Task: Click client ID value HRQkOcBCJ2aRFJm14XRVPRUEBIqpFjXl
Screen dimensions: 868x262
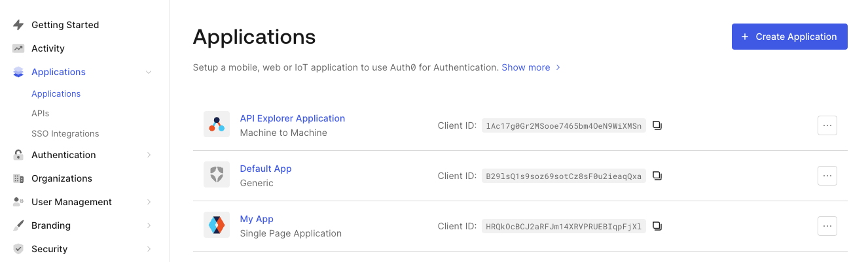Action: tap(564, 226)
